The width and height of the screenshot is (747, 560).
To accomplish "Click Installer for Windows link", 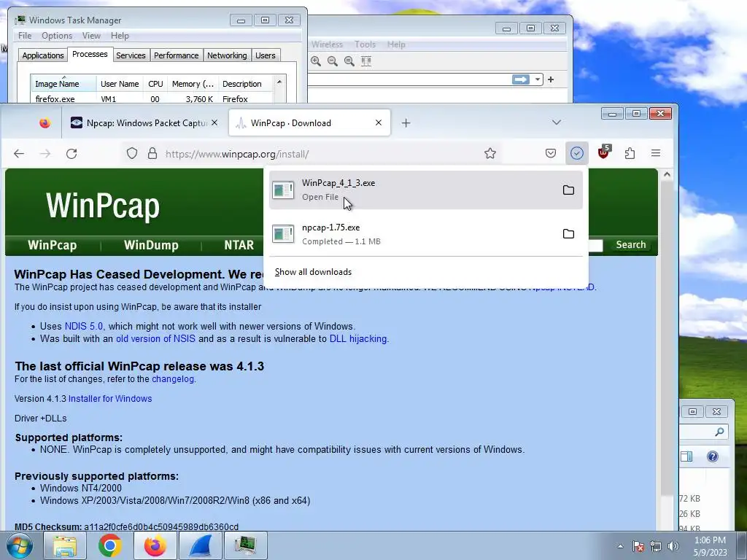I will tap(110, 399).
